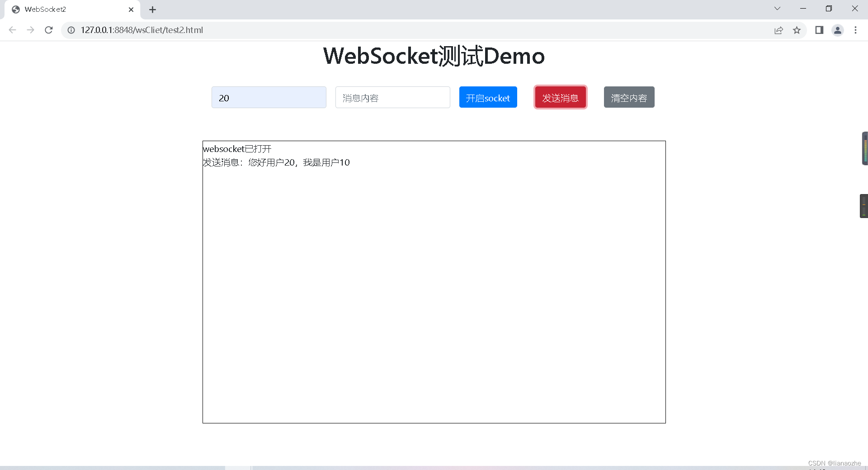The width and height of the screenshot is (868, 470).
Task: Click the lower dark widget on the right screen edge
Action: pos(864,206)
